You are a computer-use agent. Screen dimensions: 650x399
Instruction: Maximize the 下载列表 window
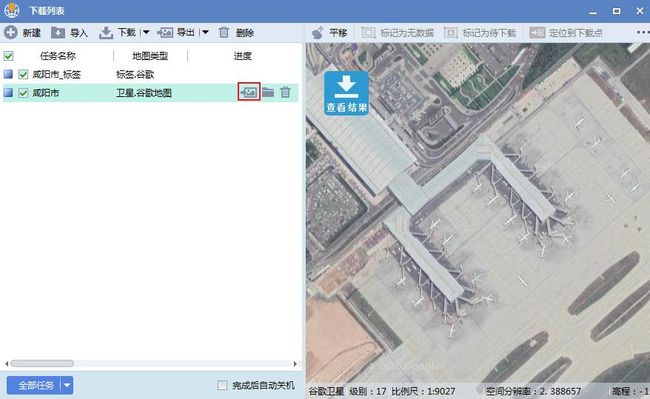616,11
